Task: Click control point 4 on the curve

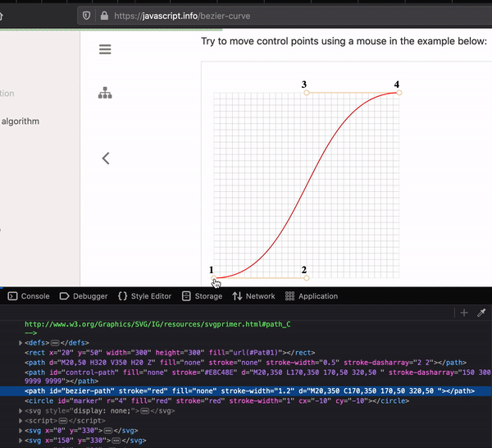Action: tap(399, 93)
